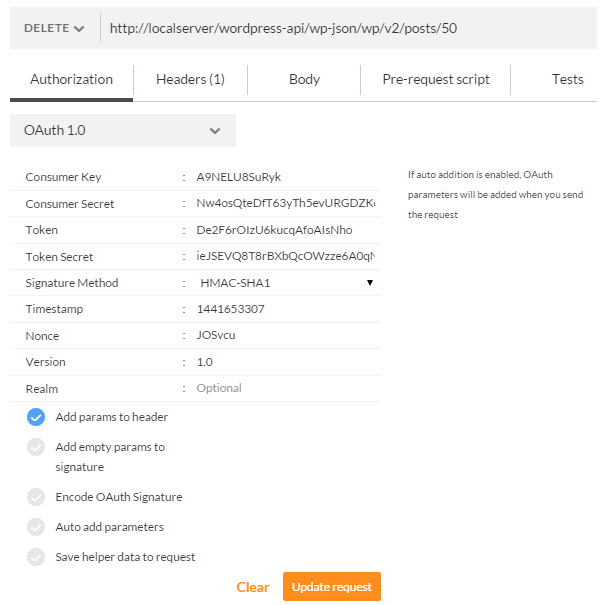Click the Version field 1.0
Screen dimensions: 600x605
click(286, 362)
